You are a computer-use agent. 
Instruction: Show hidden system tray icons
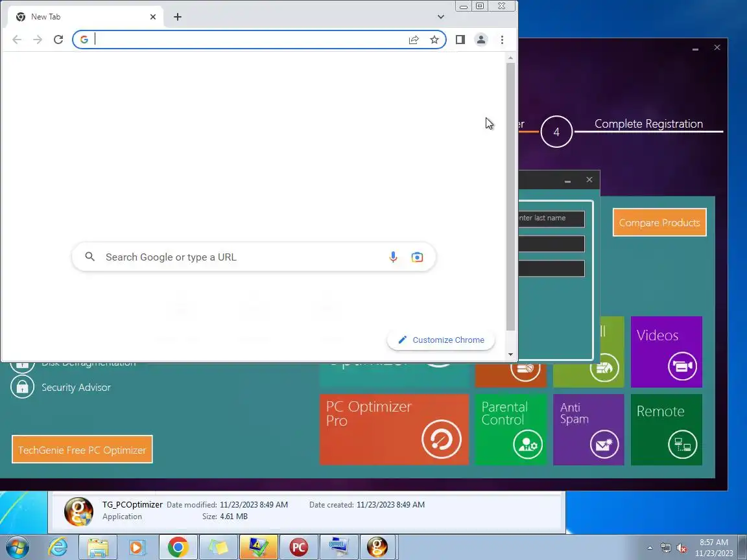click(x=650, y=548)
